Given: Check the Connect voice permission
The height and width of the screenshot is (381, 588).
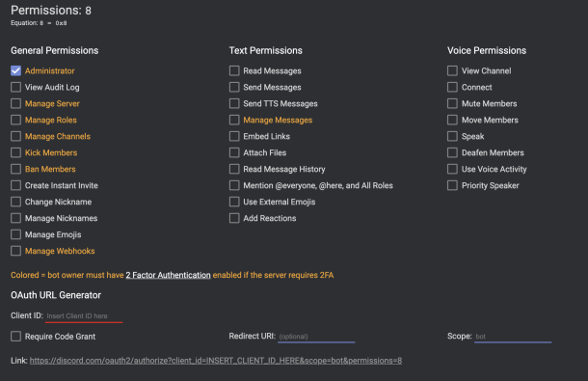Looking at the screenshot, I should pyautogui.click(x=452, y=87).
